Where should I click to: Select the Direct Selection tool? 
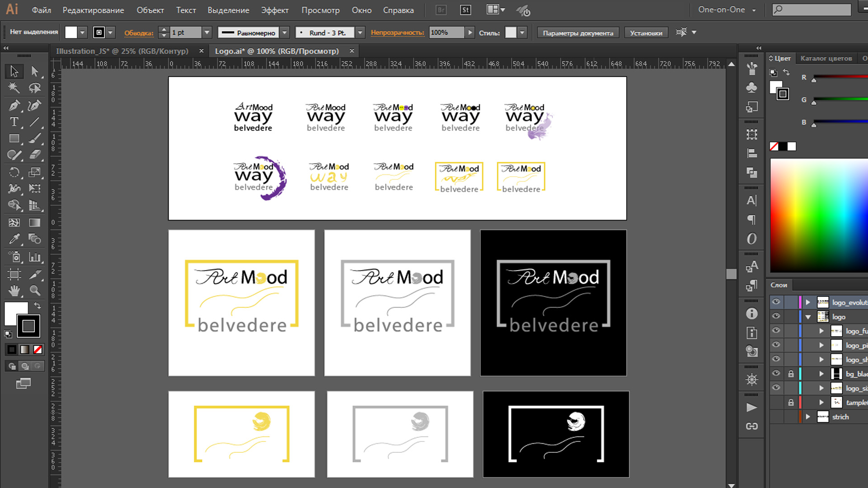35,71
